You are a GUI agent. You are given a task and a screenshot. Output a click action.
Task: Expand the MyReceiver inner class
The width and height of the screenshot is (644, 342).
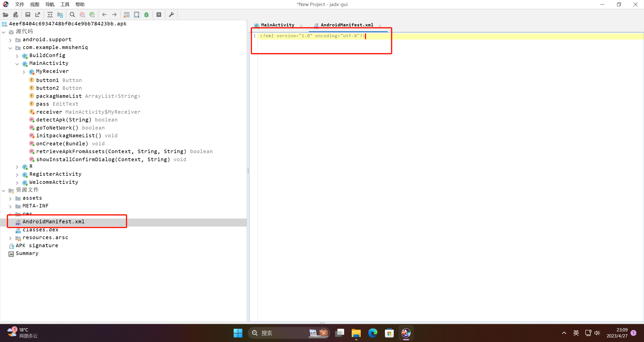click(x=24, y=72)
